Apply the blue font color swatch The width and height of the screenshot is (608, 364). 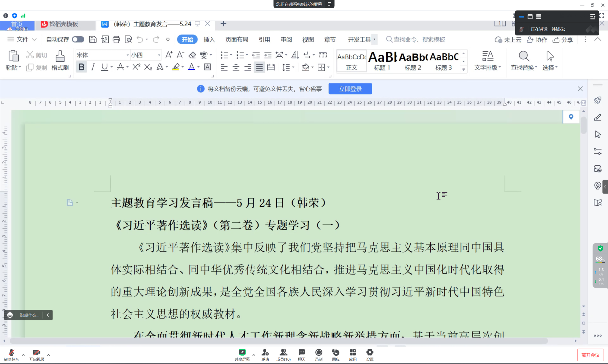coord(191,67)
